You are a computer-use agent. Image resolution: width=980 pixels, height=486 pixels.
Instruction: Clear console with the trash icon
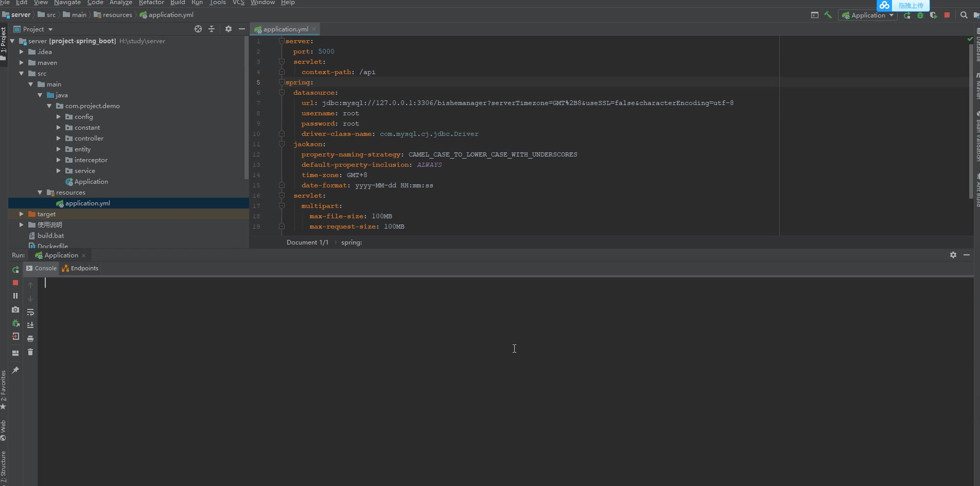pyautogui.click(x=30, y=352)
